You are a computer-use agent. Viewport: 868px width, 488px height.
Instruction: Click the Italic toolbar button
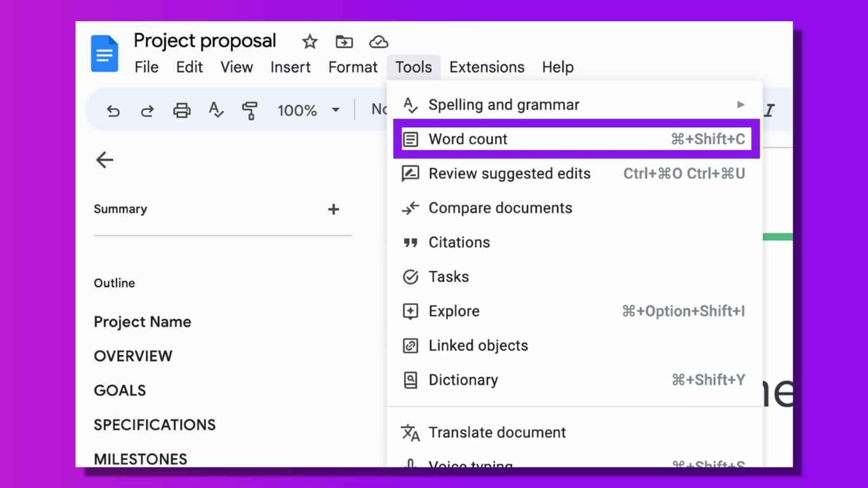pyautogui.click(x=769, y=111)
